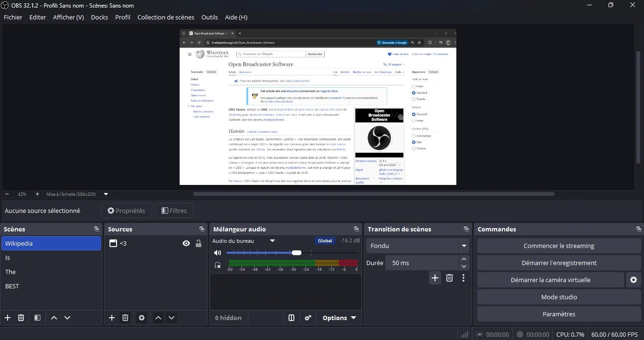Toggle the Global badge on Audio du bureau
This screenshot has width=644, height=340.
pos(325,241)
